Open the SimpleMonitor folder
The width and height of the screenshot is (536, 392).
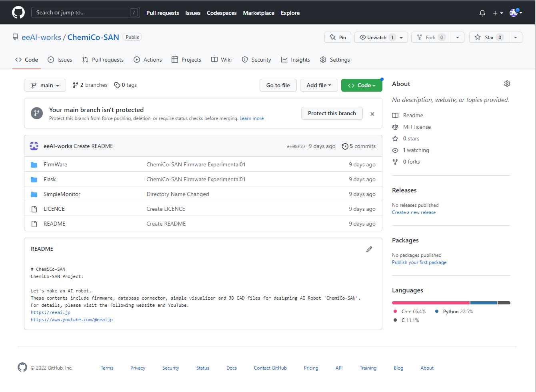click(x=62, y=194)
